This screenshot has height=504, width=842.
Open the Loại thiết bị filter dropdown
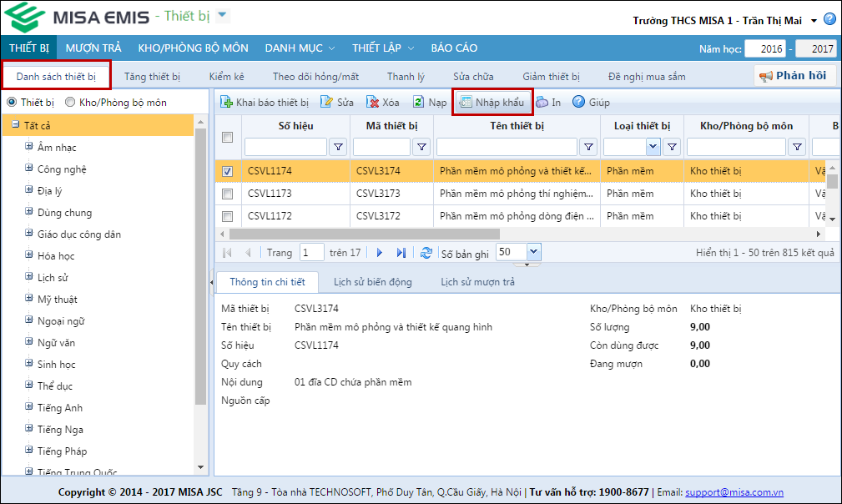point(653,147)
